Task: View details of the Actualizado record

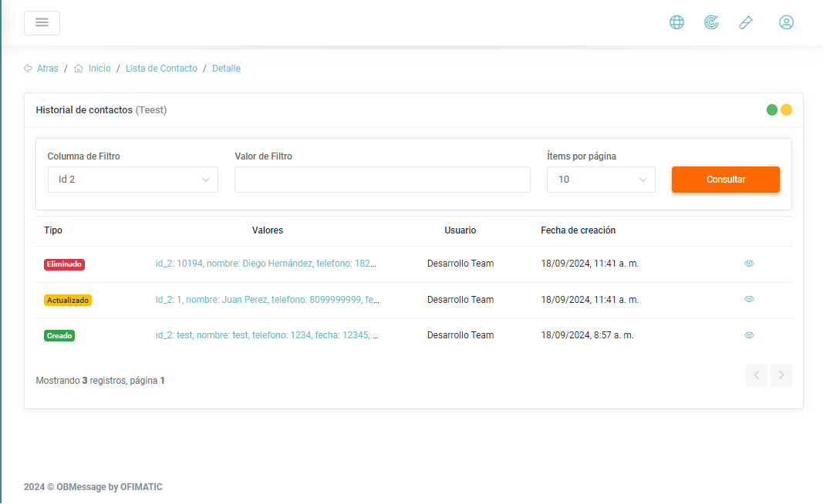Action: pyautogui.click(x=749, y=299)
